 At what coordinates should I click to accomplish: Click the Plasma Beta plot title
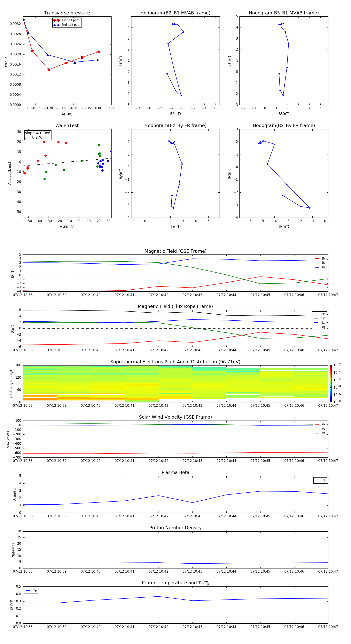point(175,472)
